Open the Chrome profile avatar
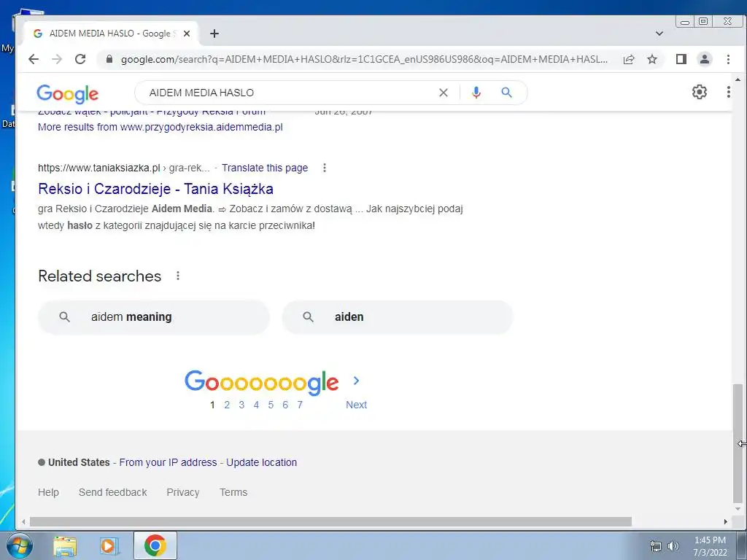 click(705, 59)
